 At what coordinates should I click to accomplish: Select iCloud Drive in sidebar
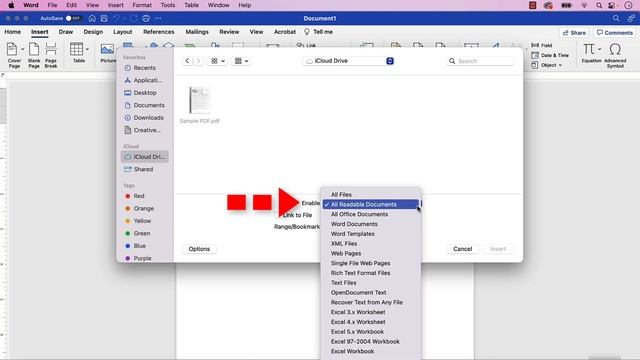point(145,157)
